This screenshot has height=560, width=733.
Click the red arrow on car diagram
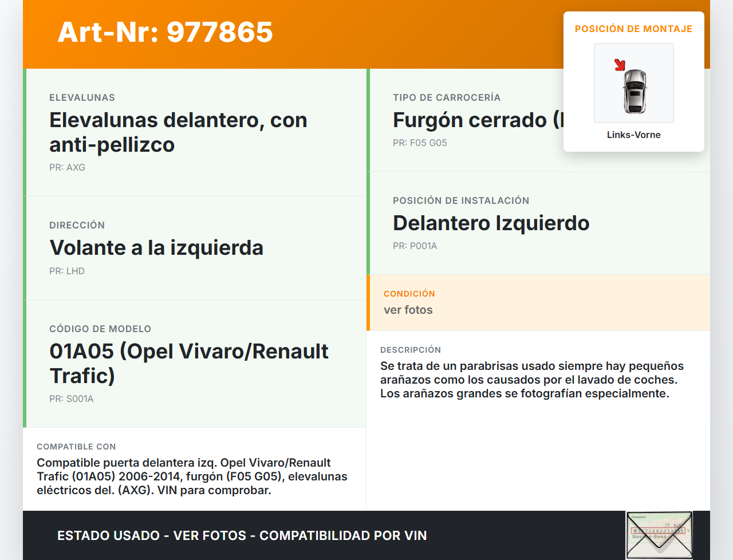point(620,65)
